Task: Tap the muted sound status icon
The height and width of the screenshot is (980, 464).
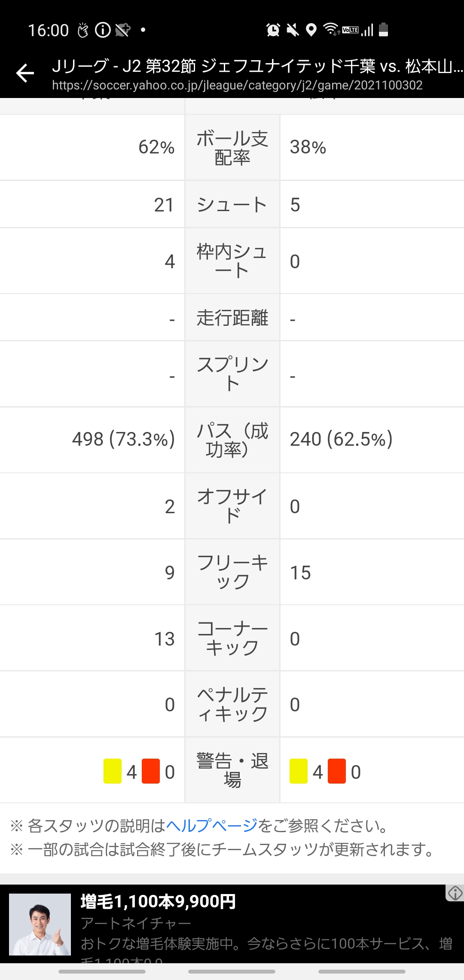Action: 293,30
